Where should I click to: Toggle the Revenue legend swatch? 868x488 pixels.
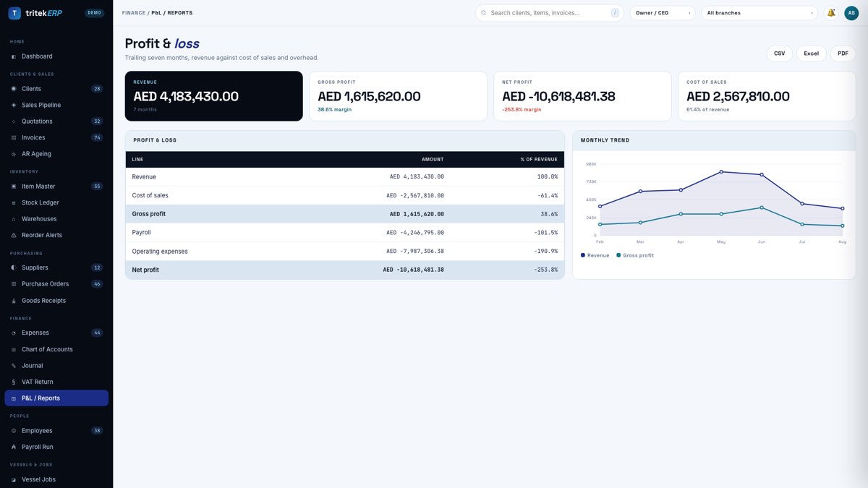(x=583, y=255)
